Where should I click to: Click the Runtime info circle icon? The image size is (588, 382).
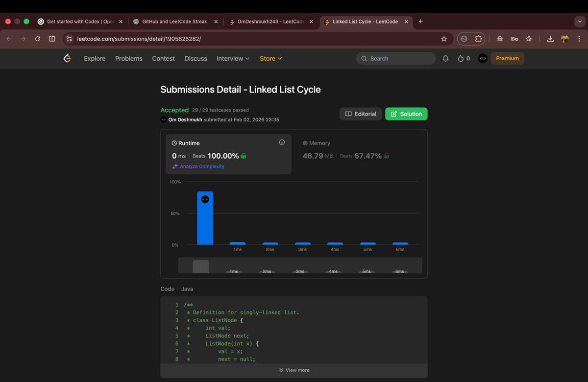(x=282, y=143)
